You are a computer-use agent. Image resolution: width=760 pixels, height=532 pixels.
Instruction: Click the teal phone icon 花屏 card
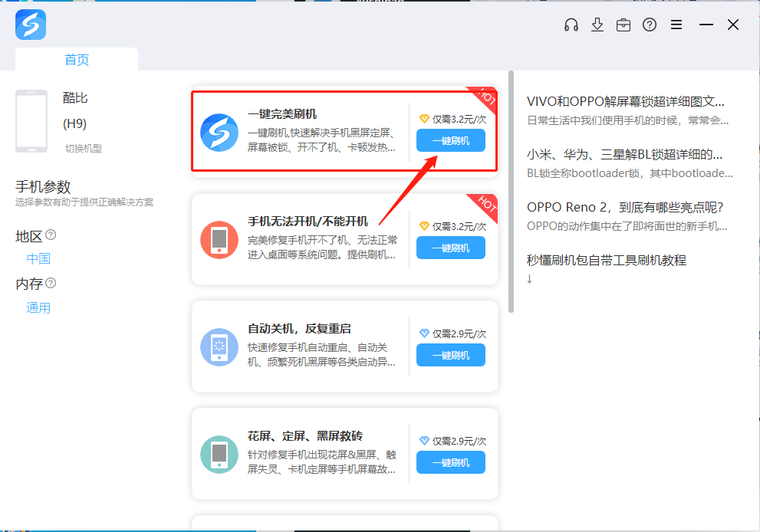point(219,455)
